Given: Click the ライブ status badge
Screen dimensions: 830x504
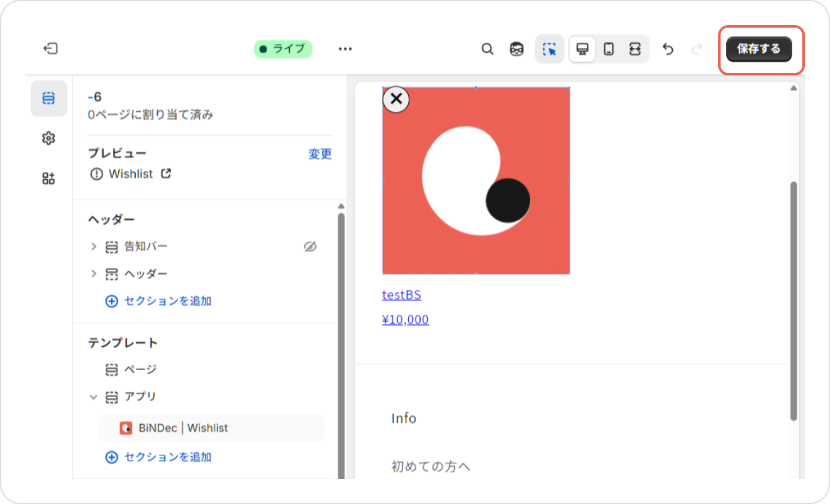Looking at the screenshot, I should (x=283, y=49).
